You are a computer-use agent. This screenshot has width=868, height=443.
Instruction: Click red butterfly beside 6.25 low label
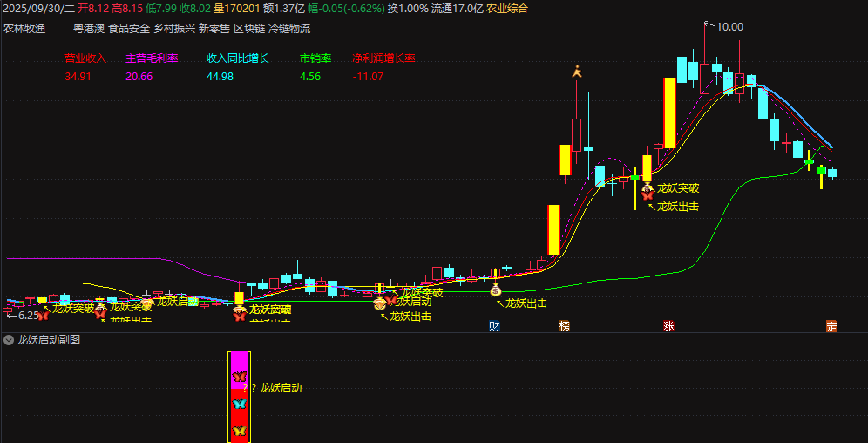pos(43,316)
